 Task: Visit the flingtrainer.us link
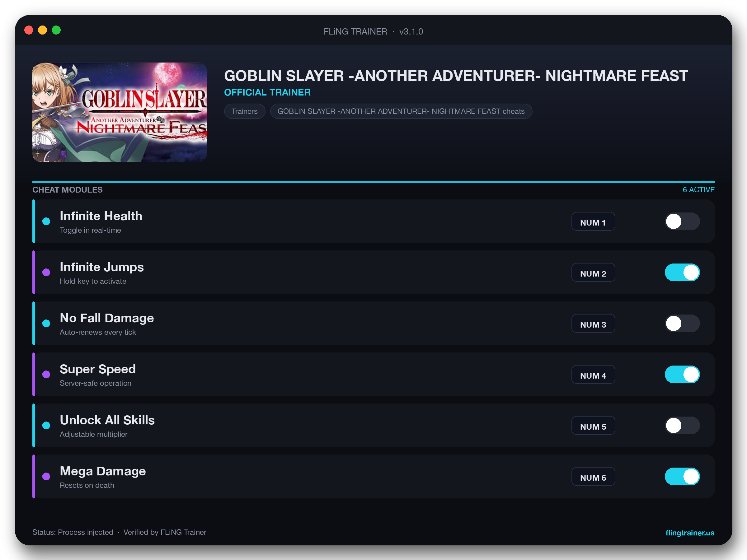(690, 533)
